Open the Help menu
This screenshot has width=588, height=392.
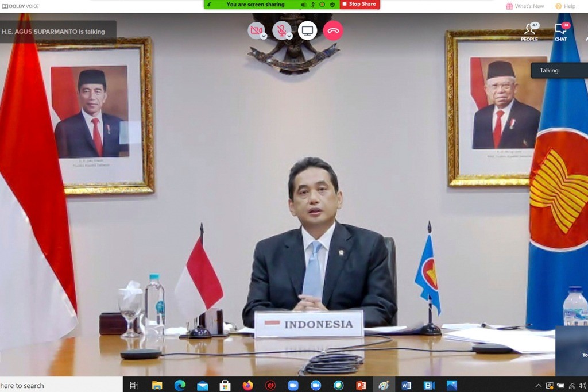point(566,6)
